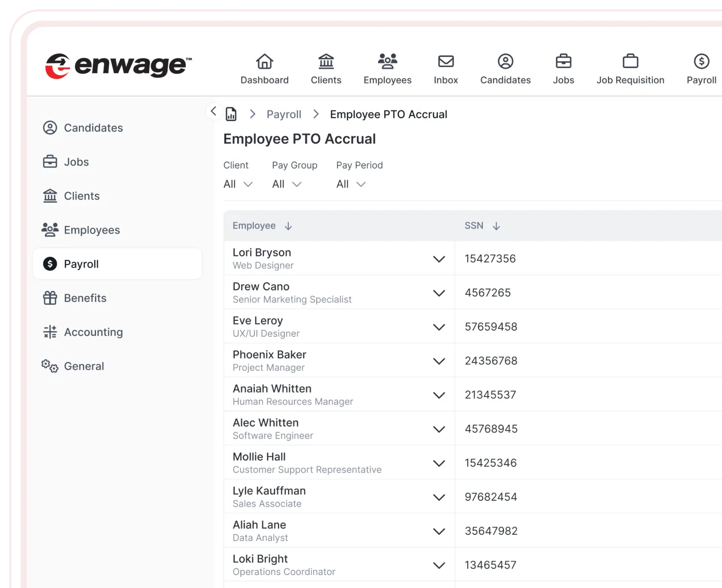Click the Payroll breadcrumb link
The width and height of the screenshot is (722, 588).
point(284,115)
